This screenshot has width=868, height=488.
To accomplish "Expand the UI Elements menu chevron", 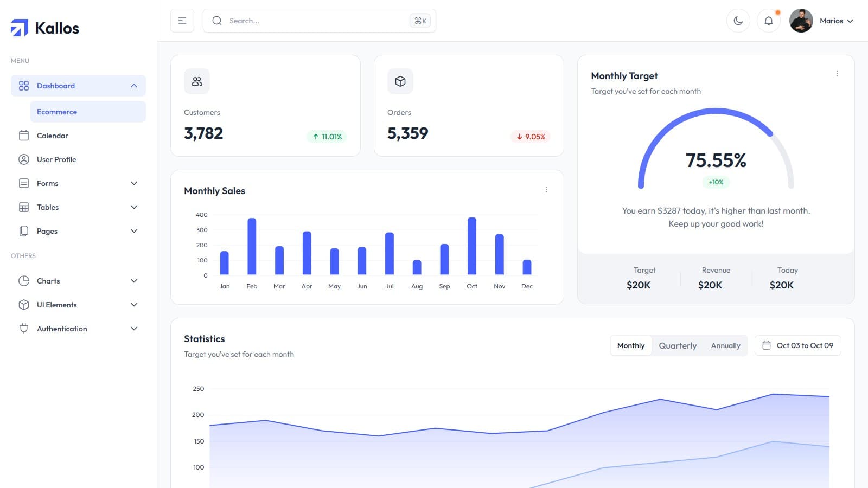I will [x=134, y=305].
